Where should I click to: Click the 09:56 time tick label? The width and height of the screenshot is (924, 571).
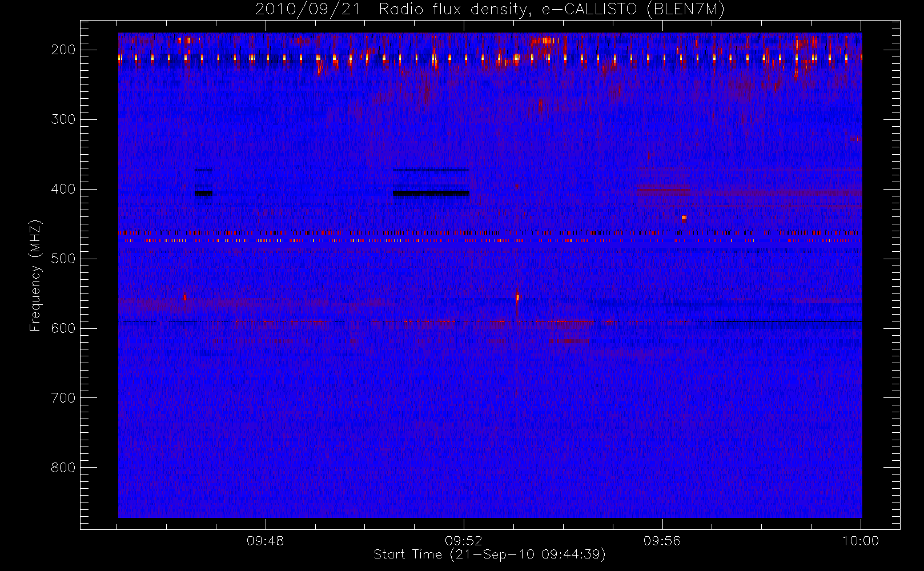(x=662, y=541)
